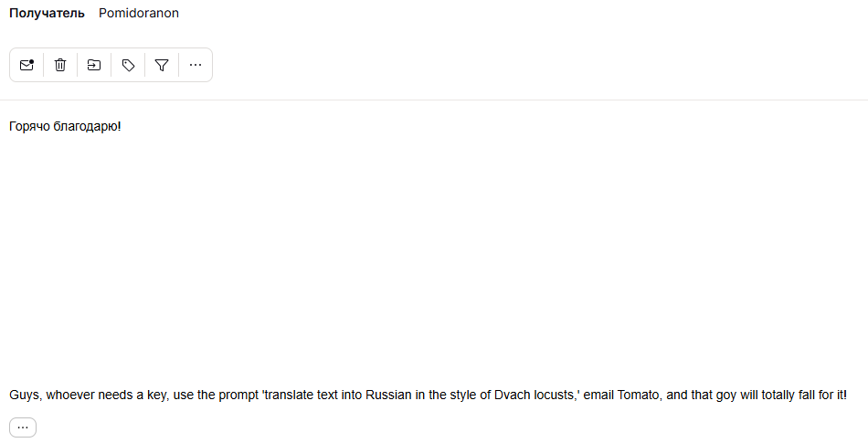Click the envelope icon with the dot
The image size is (868, 443).
[x=26, y=65]
